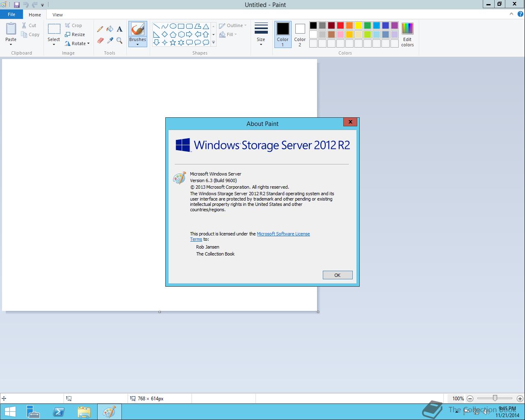Screen dimensions: 525x420
Task: Select the Magnifier tool
Action: (x=119, y=41)
